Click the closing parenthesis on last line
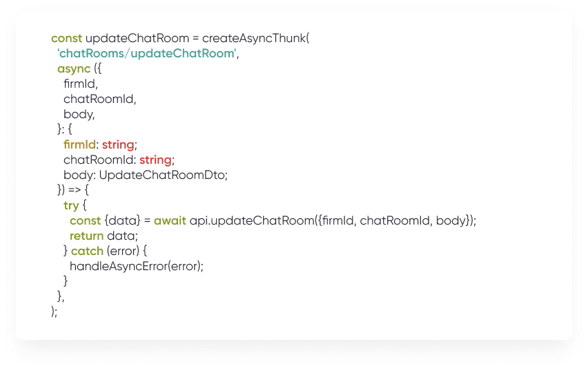Image resolution: width=588 pixels, height=369 pixels. pos(53,311)
